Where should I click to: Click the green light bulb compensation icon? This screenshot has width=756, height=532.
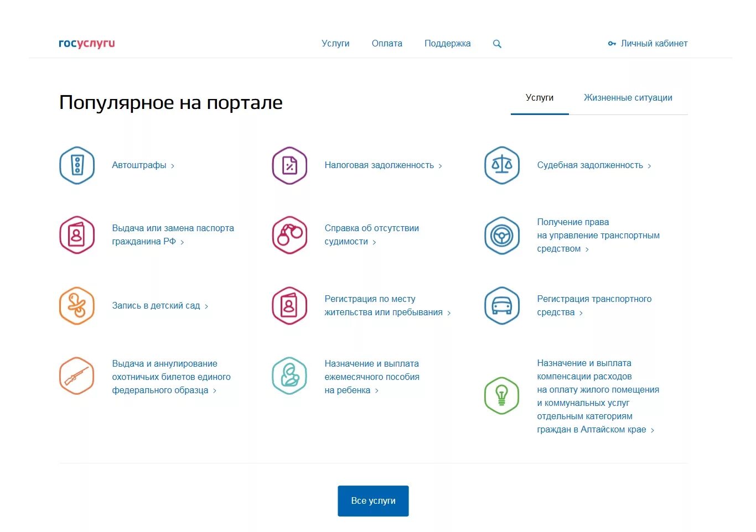(502, 396)
